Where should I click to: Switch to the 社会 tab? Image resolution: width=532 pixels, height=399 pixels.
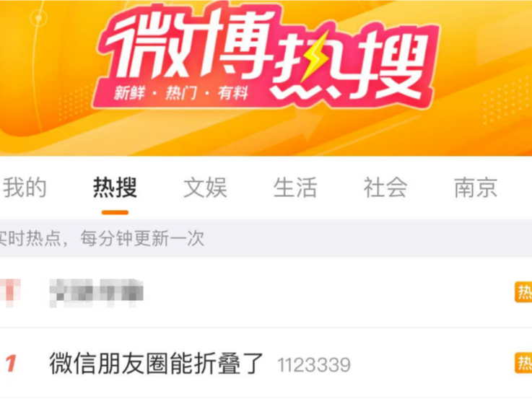coord(385,188)
